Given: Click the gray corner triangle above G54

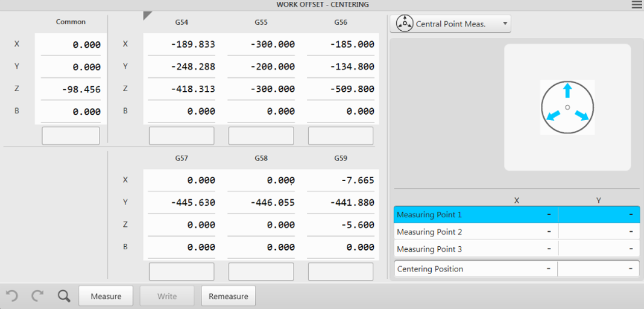Looking at the screenshot, I should (x=148, y=16).
